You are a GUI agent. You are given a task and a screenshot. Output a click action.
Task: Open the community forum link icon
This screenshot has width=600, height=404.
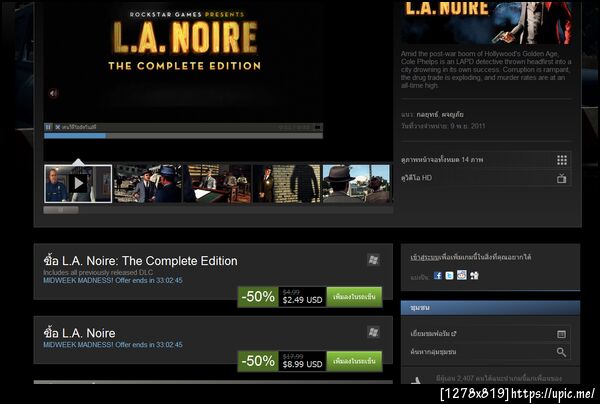(561, 334)
